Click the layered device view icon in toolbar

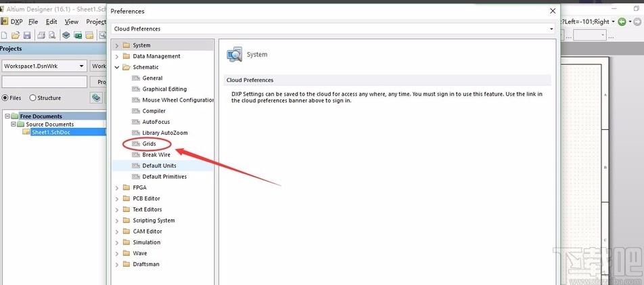(x=66, y=35)
